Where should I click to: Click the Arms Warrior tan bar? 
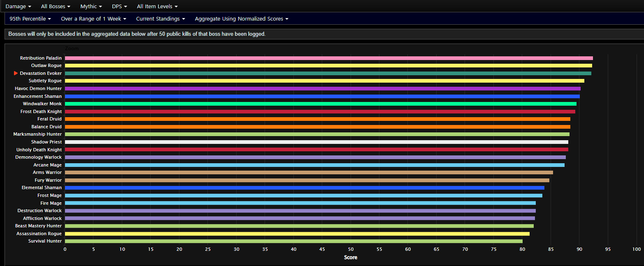[309, 172]
